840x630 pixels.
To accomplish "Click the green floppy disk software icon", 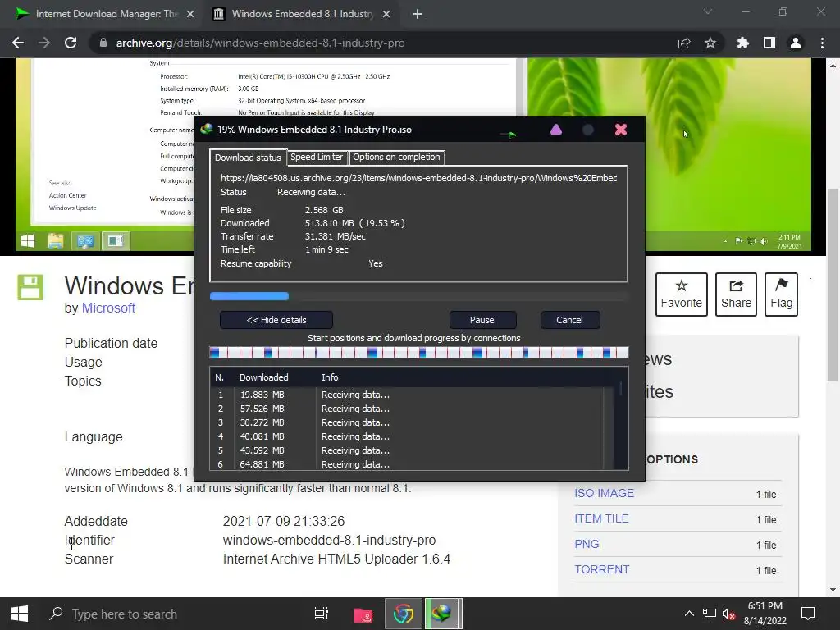I will (x=30, y=287).
